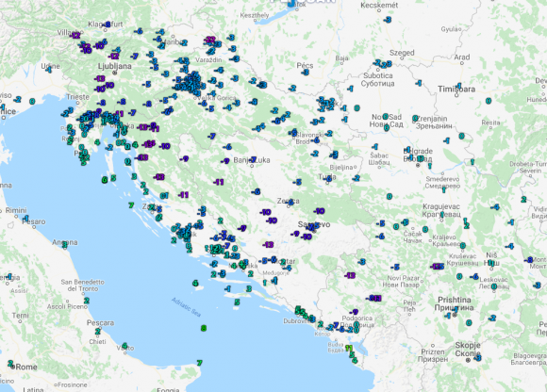Click the Adriatic Sea label
Viewport: 547px width, 392px height.
tap(187, 307)
